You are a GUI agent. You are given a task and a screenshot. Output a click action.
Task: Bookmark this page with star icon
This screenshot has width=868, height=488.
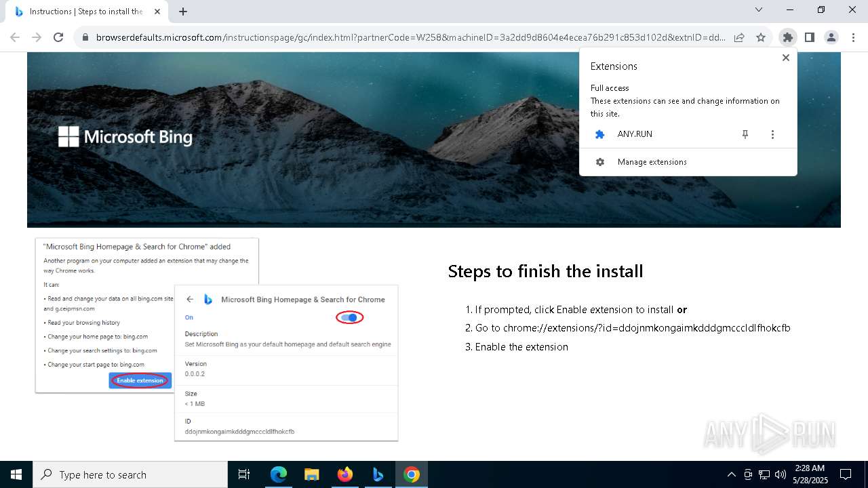(x=761, y=37)
